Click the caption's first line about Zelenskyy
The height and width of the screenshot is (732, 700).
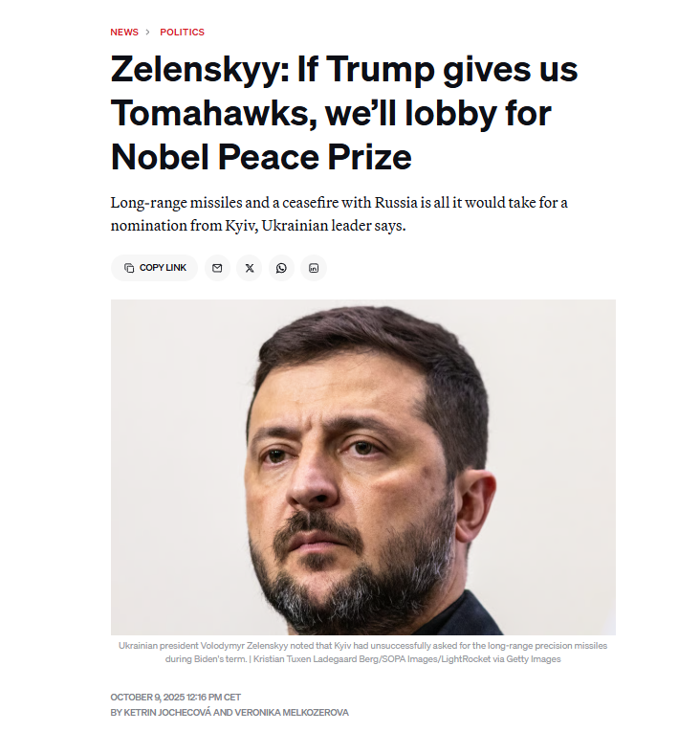click(362, 646)
